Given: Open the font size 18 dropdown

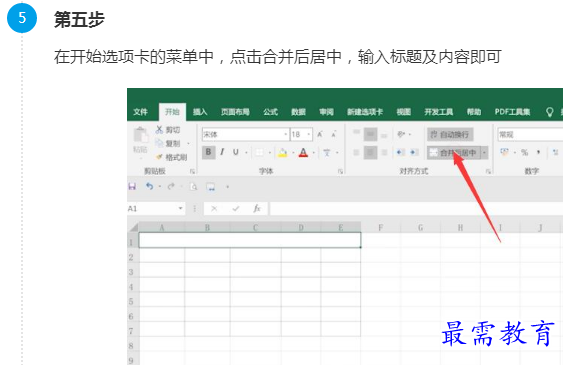Looking at the screenshot, I should pyautogui.click(x=309, y=135).
